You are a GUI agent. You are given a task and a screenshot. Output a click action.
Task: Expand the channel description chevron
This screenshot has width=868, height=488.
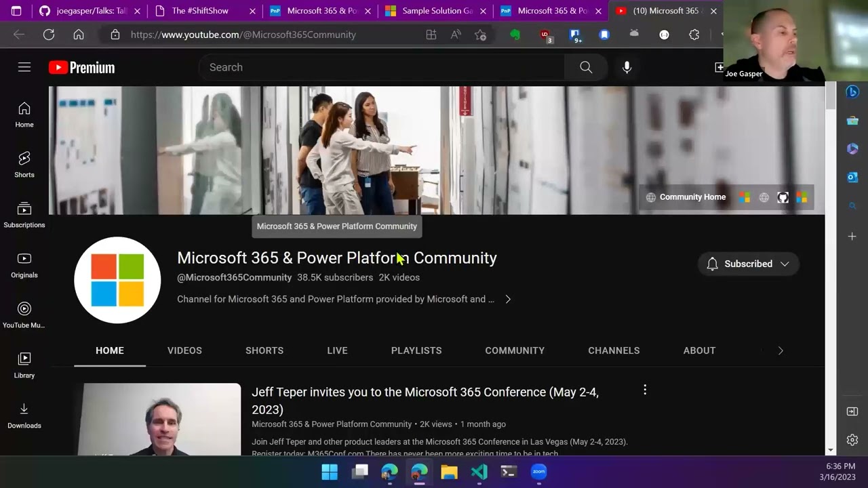click(508, 299)
